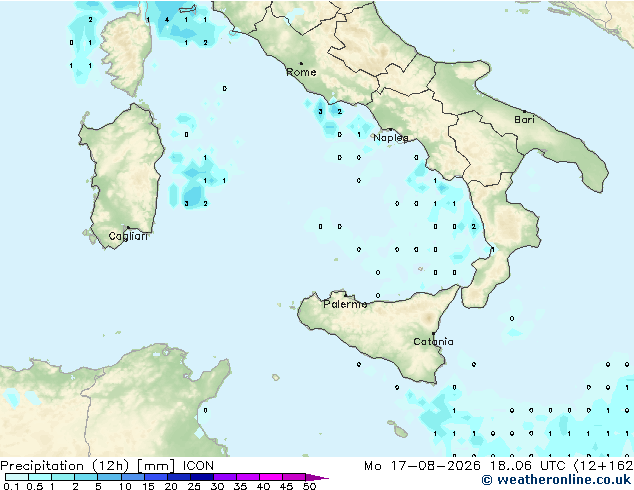Select the 25–30 mm dark blue swatch
The width and height of the screenshot is (634, 490).
click(201, 477)
